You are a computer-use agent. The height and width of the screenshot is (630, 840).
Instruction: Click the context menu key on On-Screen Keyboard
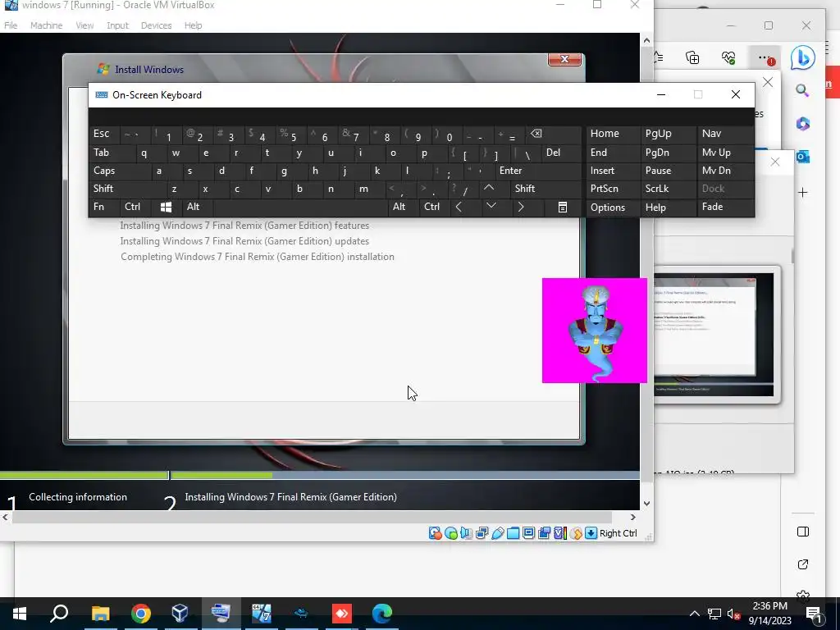(563, 207)
